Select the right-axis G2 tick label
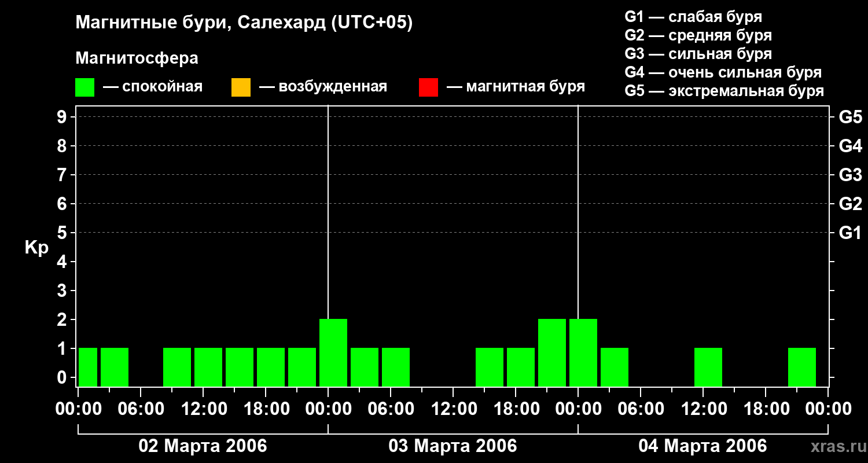 pyautogui.click(x=851, y=204)
